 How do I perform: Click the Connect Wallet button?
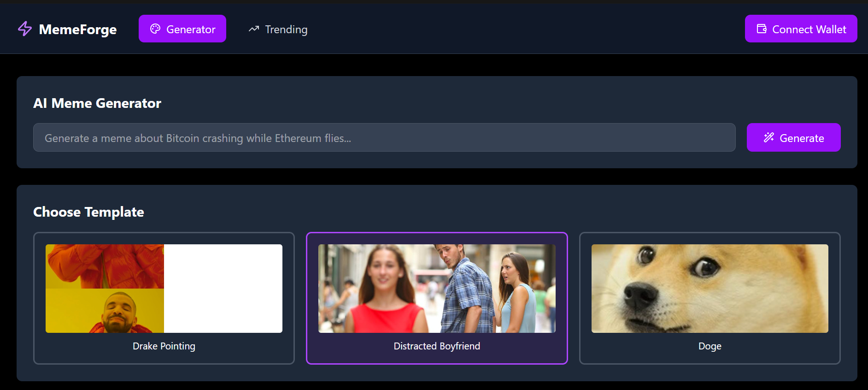coord(801,29)
